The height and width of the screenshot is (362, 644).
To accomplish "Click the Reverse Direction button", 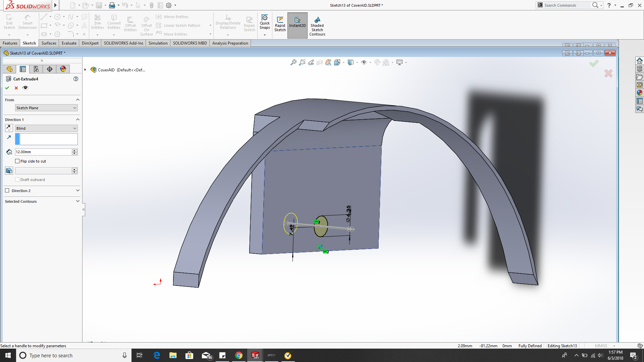I will pos(9,128).
